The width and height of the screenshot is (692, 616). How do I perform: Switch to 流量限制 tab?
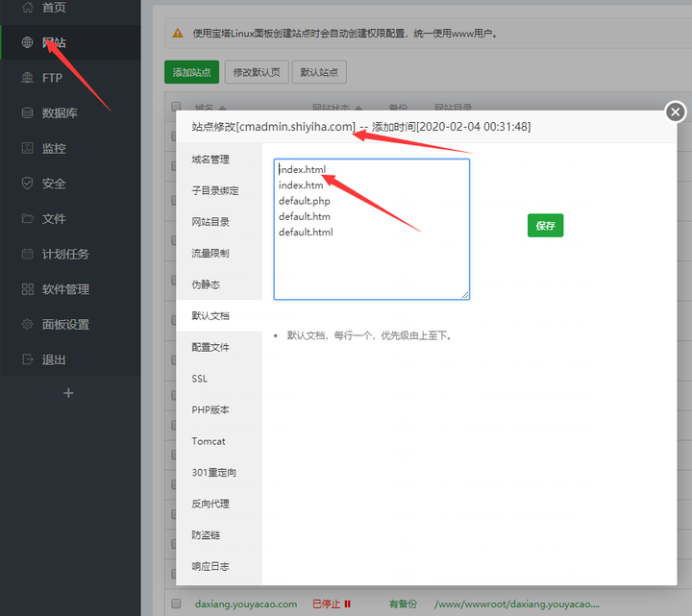point(219,254)
